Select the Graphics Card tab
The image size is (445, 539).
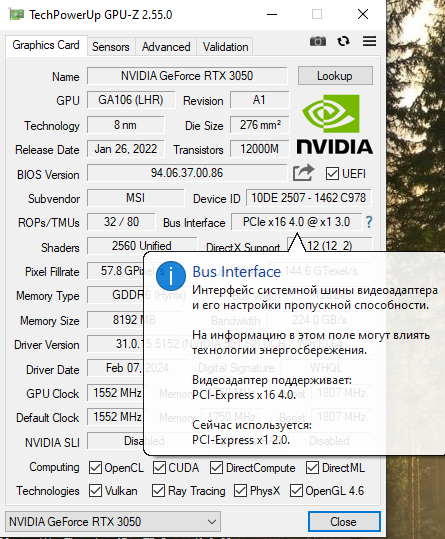click(46, 45)
